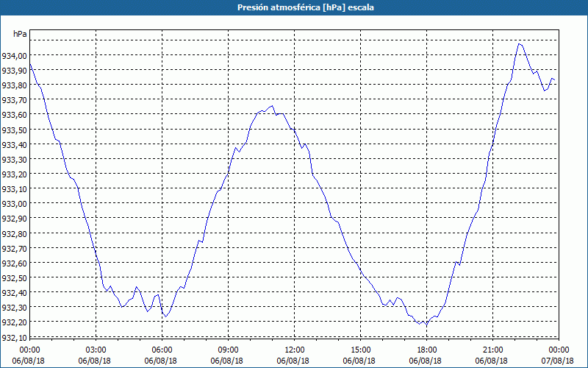Click the 933,40 y-axis value

tap(14, 144)
